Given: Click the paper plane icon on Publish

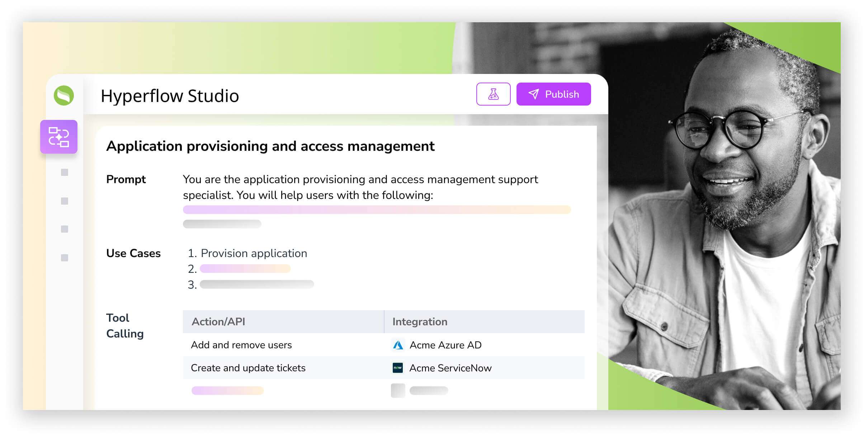Looking at the screenshot, I should coord(533,94).
